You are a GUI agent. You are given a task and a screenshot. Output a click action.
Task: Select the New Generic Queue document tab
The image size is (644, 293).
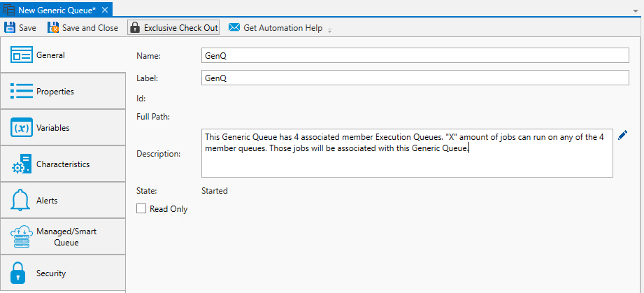coord(57,10)
